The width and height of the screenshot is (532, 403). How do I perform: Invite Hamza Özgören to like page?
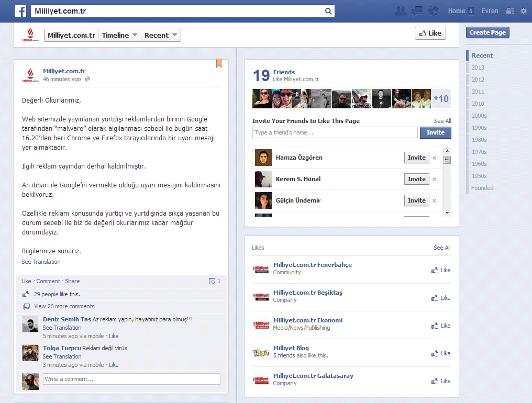(417, 158)
